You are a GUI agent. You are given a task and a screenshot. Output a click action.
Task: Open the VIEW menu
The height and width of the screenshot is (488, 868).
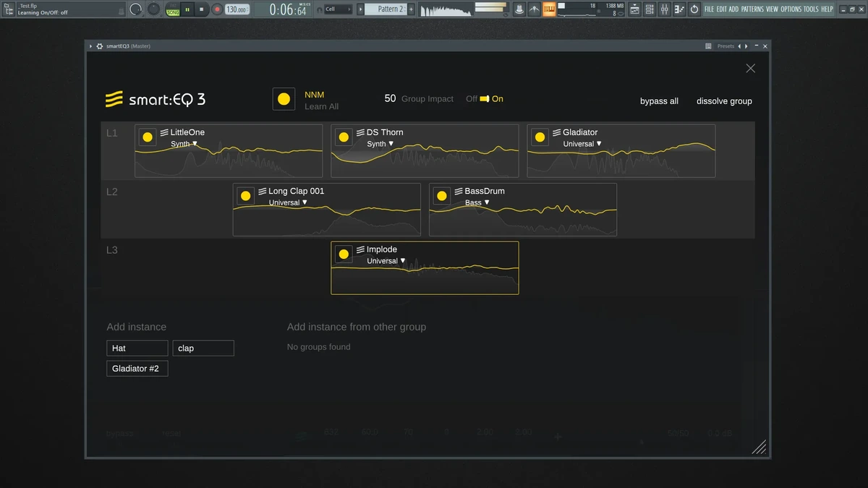click(772, 9)
